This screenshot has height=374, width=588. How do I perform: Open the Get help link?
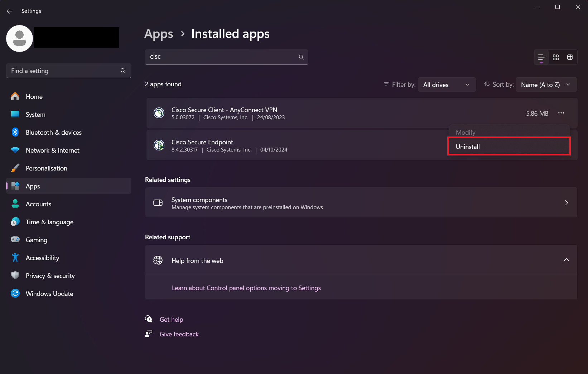click(x=171, y=320)
